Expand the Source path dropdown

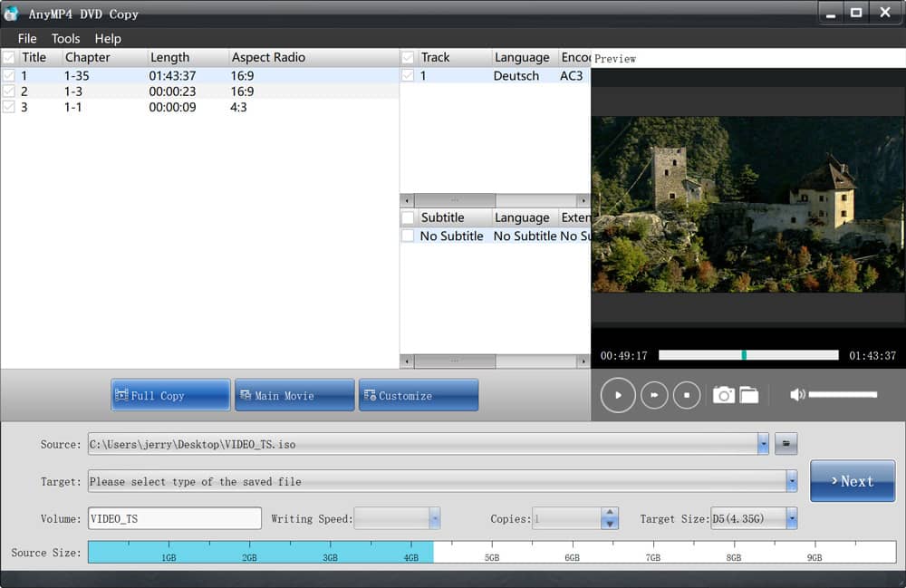pos(763,444)
